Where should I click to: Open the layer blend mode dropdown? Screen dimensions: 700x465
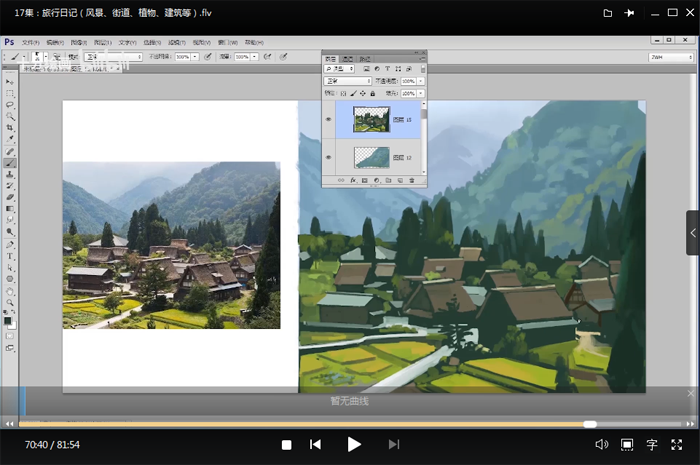click(348, 81)
